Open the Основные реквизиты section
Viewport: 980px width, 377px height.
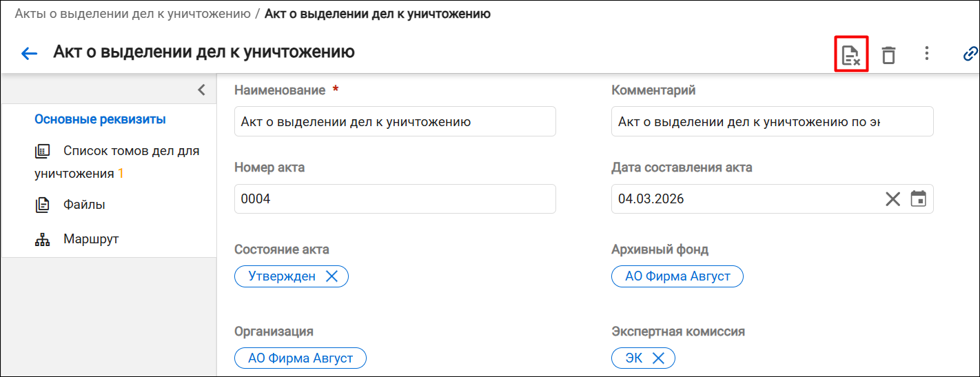(x=100, y=119)
